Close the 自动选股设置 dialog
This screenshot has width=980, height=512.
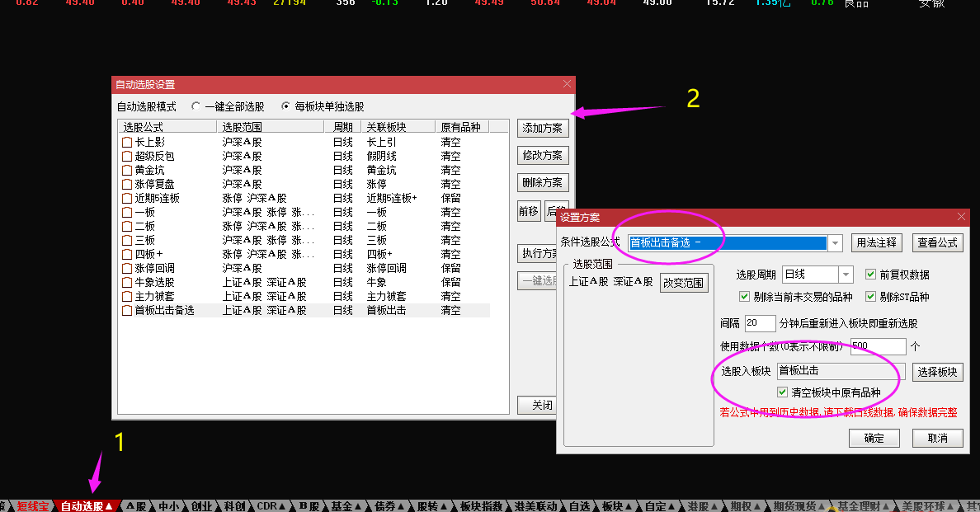(x=567, y=83)
